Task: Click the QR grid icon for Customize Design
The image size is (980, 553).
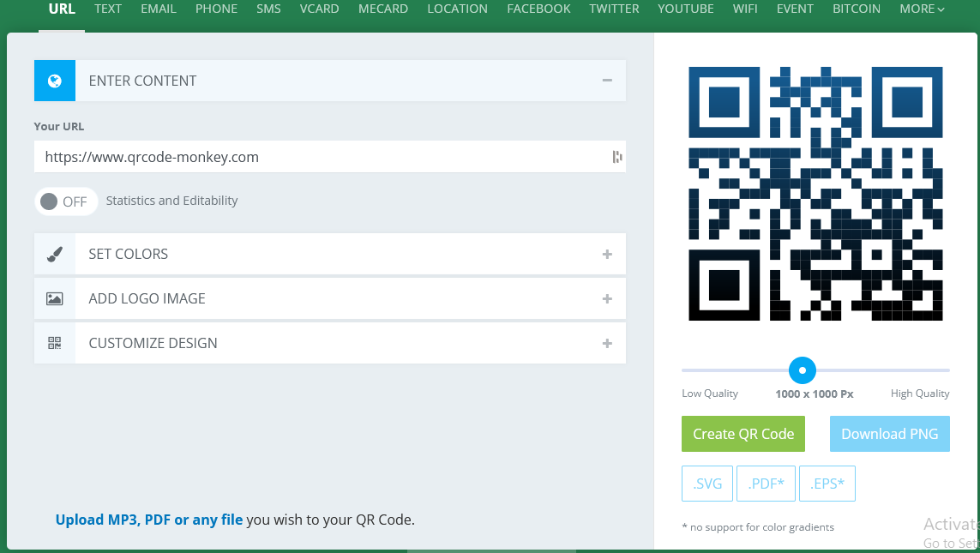Action: [x=54, y=343]
